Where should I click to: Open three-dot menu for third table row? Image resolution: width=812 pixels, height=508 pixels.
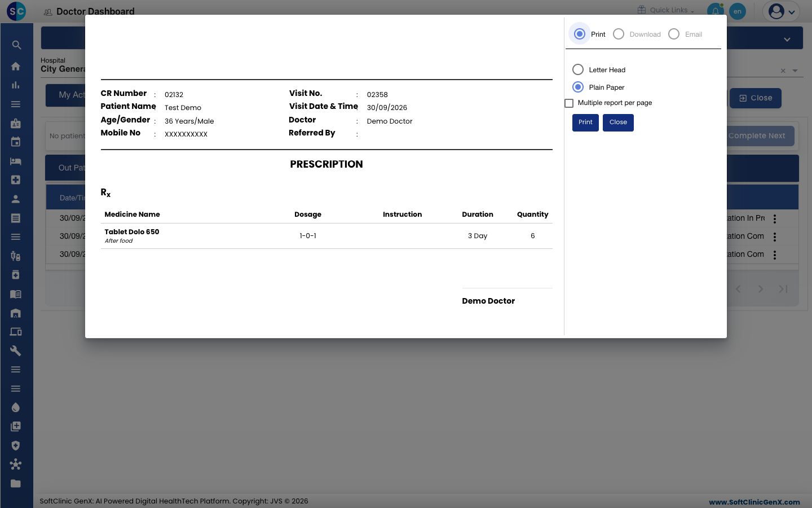pos(775,255)
